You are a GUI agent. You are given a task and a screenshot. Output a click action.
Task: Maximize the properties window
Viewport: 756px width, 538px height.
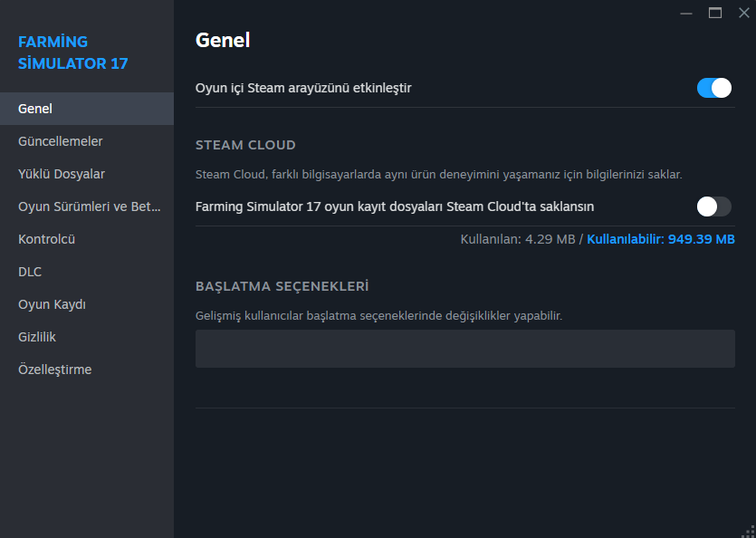pos(715,13)
